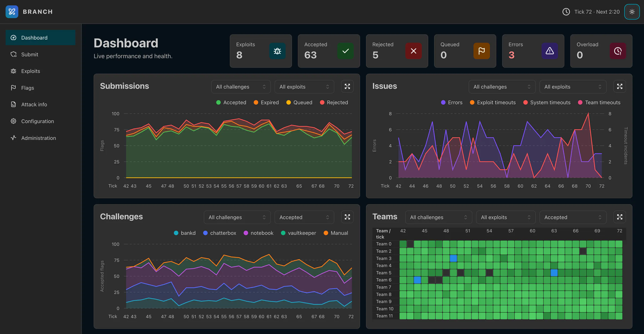Click the blue heatmap cell in Team 3 row
The image size is (644, 334).
point(453,258)
